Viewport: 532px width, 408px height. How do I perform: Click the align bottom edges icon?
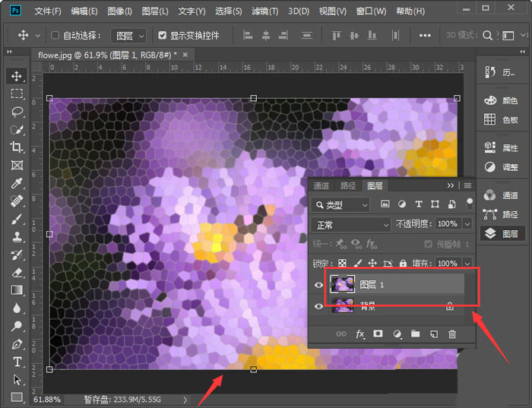[x=372, y=35]
